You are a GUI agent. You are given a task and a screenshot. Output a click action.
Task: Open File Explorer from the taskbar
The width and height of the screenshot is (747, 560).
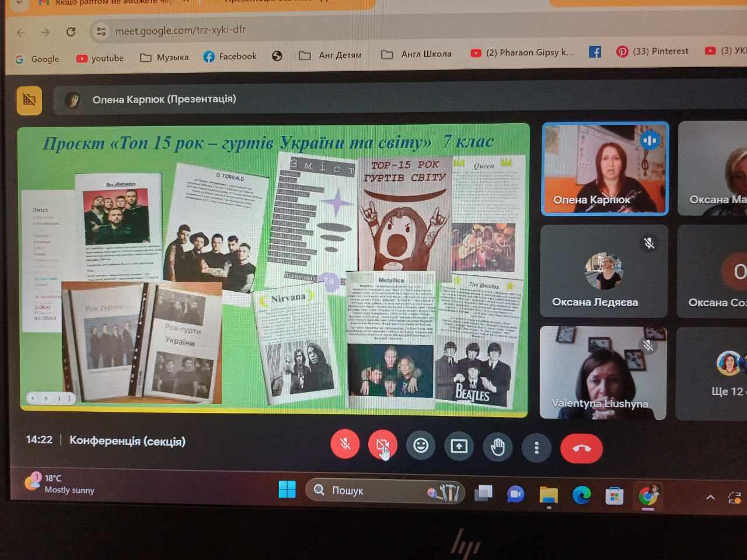click(x=549, y=495)
